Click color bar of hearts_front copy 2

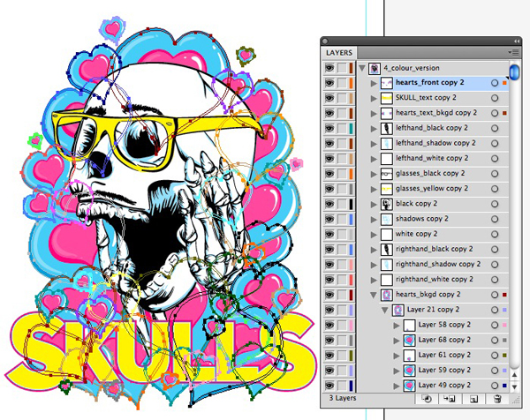coord(352,83)
